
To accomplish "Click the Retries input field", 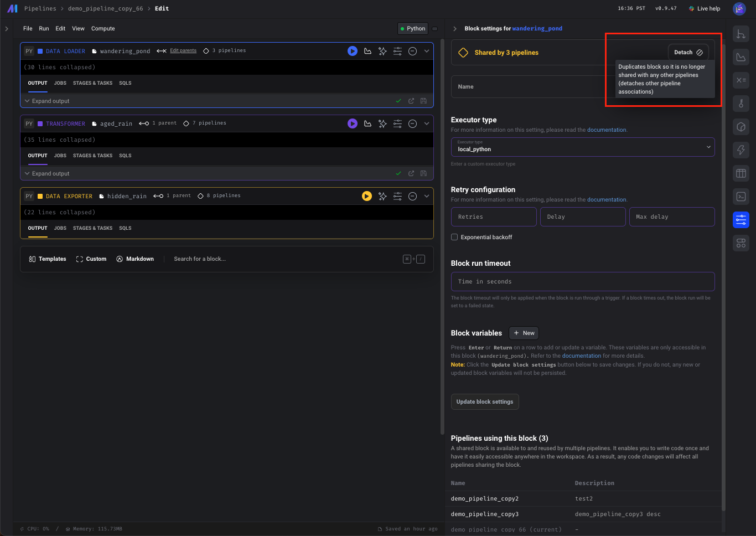I will coord(494,217).
